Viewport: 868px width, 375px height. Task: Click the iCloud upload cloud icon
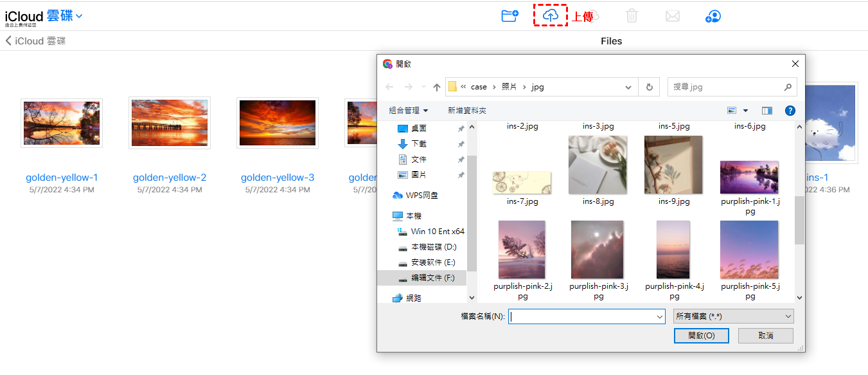point(551,15)
